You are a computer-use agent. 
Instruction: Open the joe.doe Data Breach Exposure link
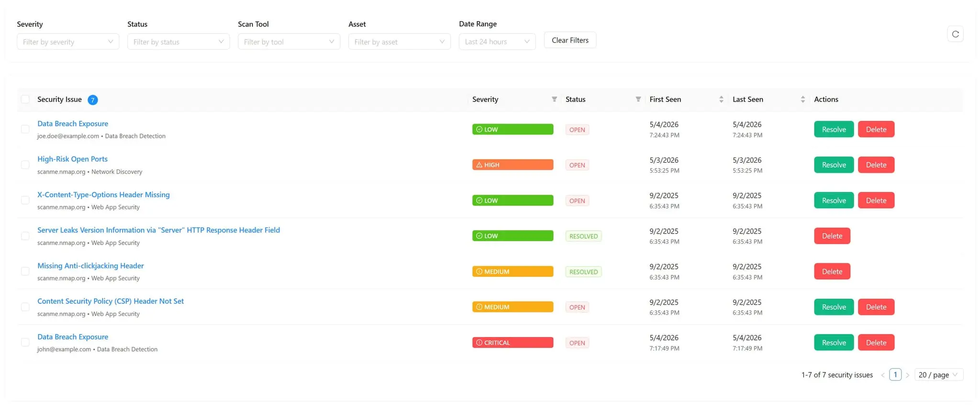tap(73, 124)
